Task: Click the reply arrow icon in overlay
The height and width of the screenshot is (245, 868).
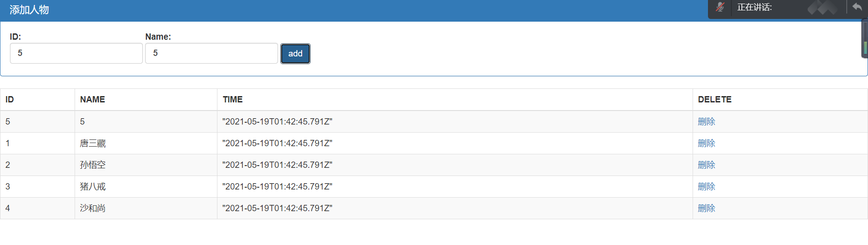Action: (x=857, y=7)
